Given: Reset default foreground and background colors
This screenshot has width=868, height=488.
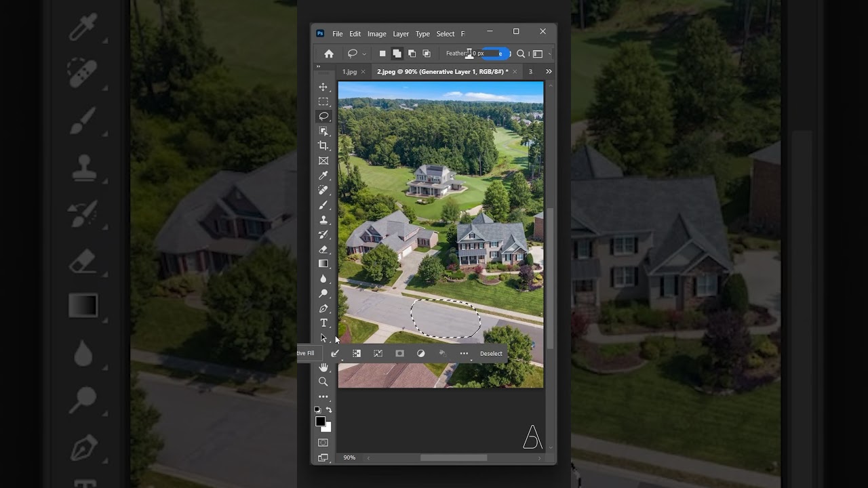Looking at the screenshot, I should 317,410.
